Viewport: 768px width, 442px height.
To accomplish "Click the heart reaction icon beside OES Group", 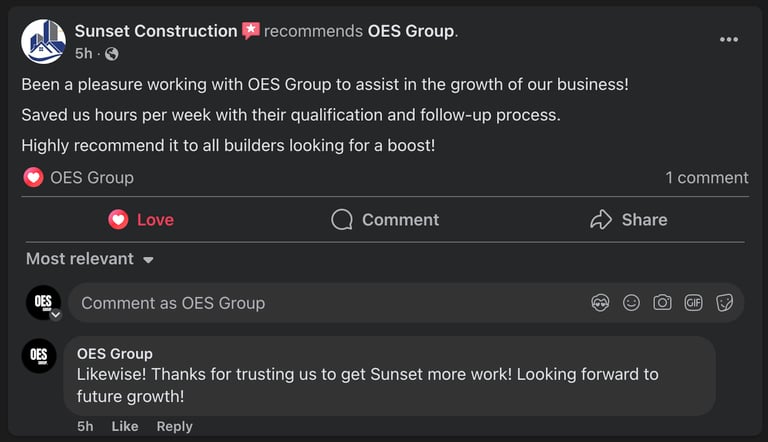I will (33, 177).
